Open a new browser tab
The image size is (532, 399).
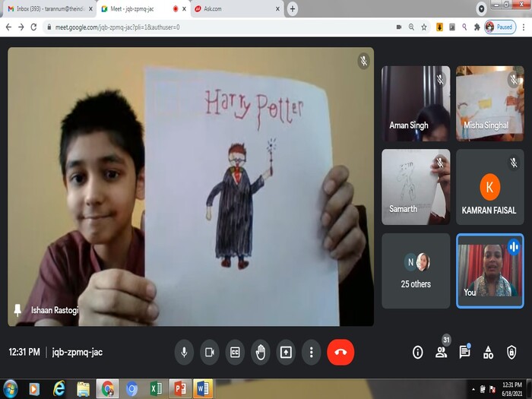tap(293, 9)
